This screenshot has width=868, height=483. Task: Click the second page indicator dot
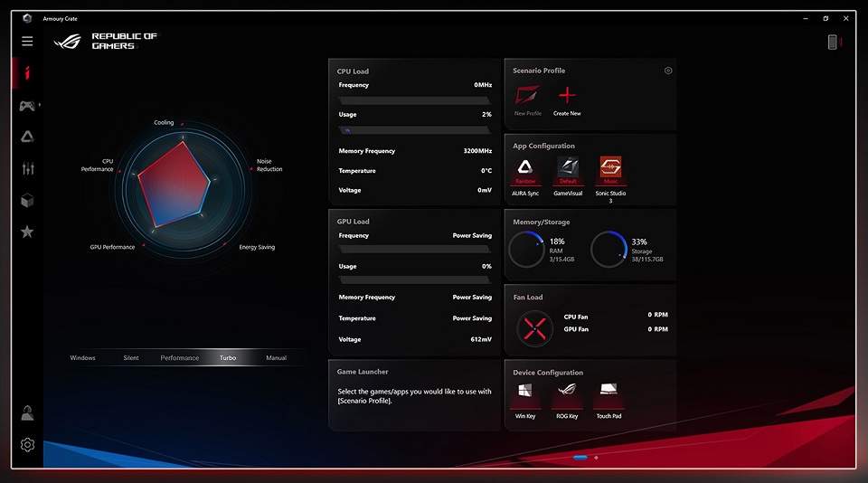pyautogui.click(x=596, y=458)
